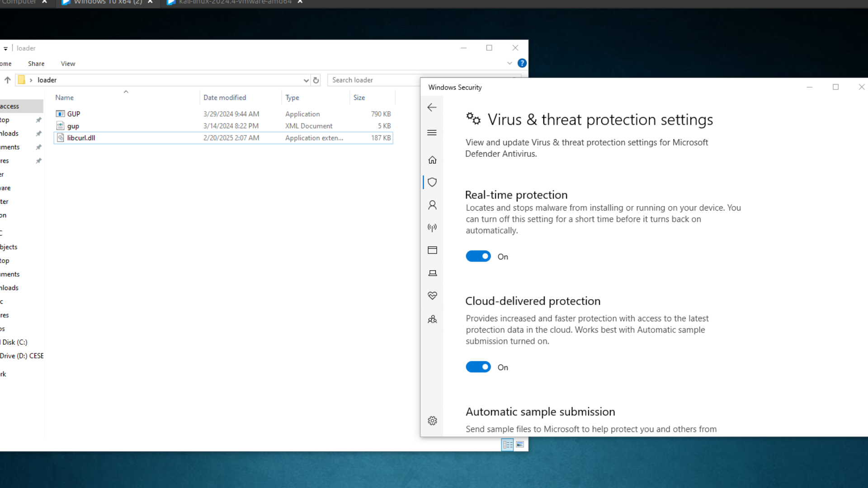Viewport: 868px width, 488px height.
Task: Click the Search loader field
Action: click(373, 80)
